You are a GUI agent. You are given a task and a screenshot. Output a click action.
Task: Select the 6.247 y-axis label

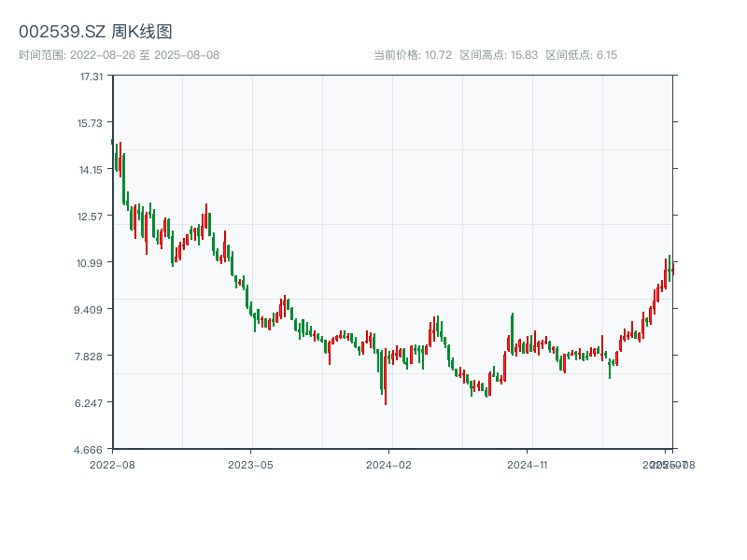[92, 403]
